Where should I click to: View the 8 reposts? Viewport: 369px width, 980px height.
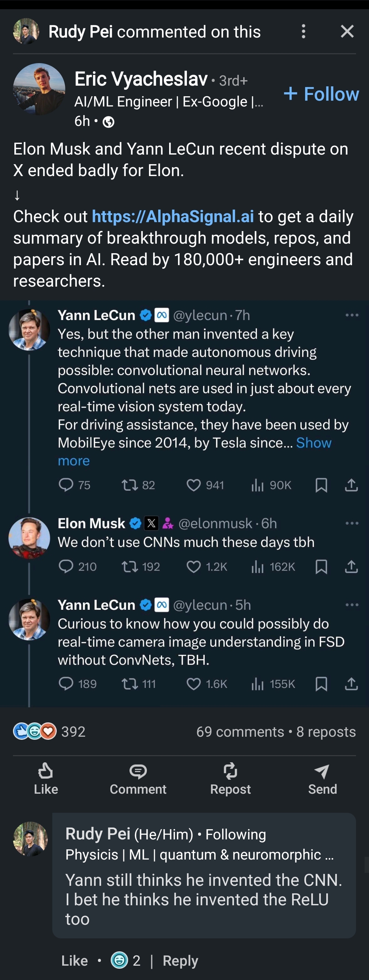(326, 732)
